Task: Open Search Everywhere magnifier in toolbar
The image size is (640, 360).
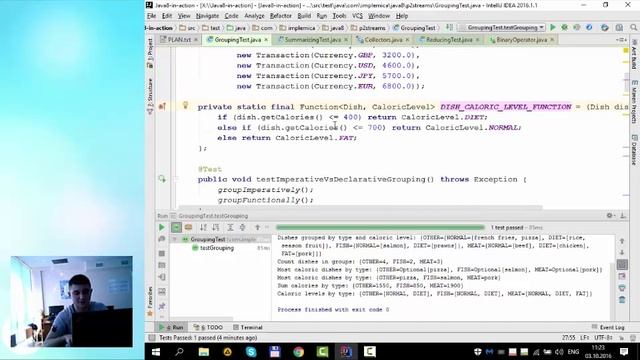Action: click(x=633, y=27)
